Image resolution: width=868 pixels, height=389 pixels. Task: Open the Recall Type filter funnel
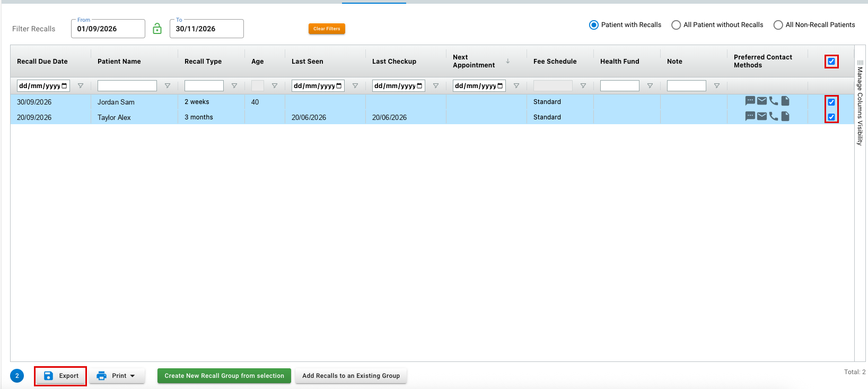click(234, 85)
